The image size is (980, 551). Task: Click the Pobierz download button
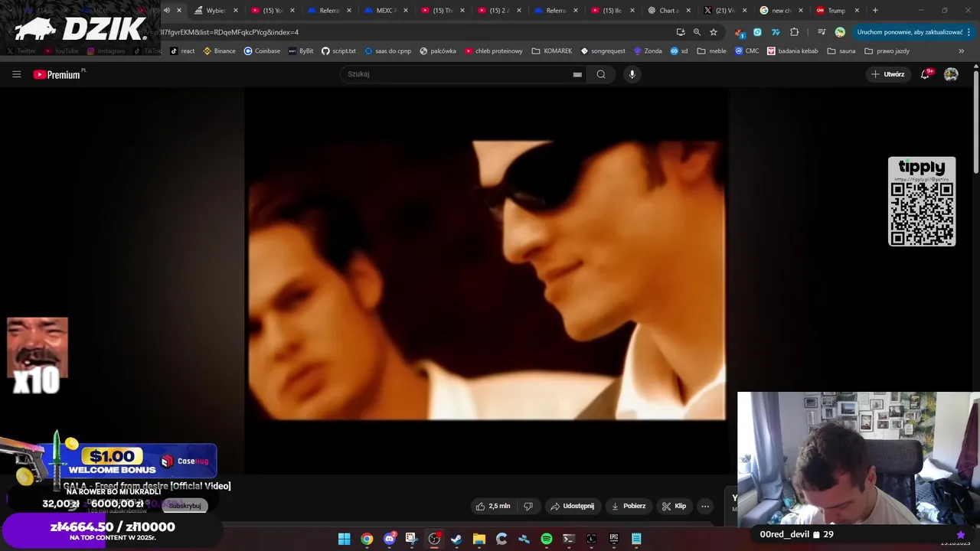point(629,506)
